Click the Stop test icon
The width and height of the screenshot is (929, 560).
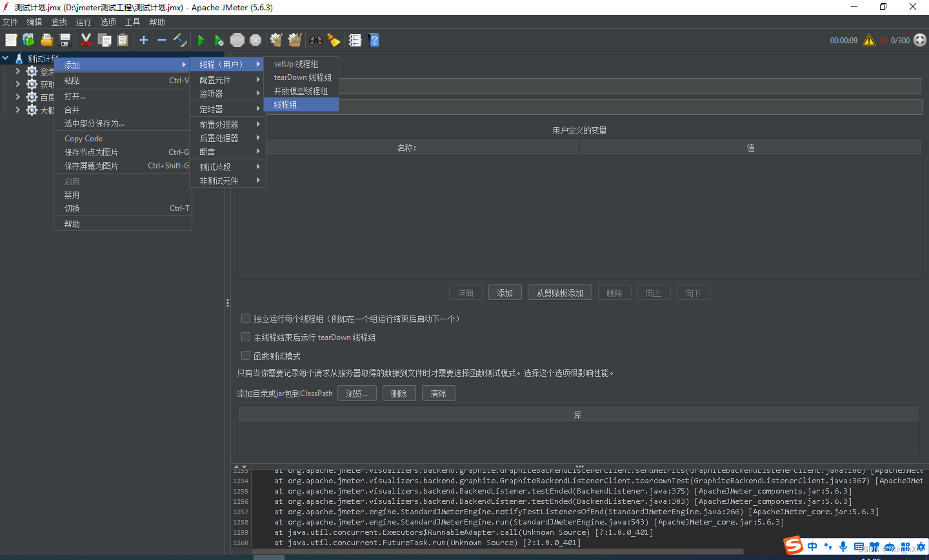click(x=237, y=40)
